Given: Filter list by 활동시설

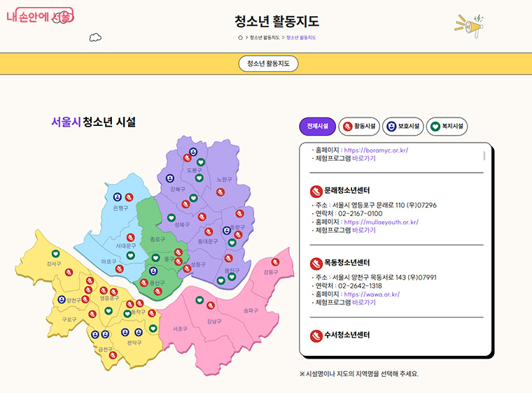Looking at the screenshot, I should (x=359, y=127).
